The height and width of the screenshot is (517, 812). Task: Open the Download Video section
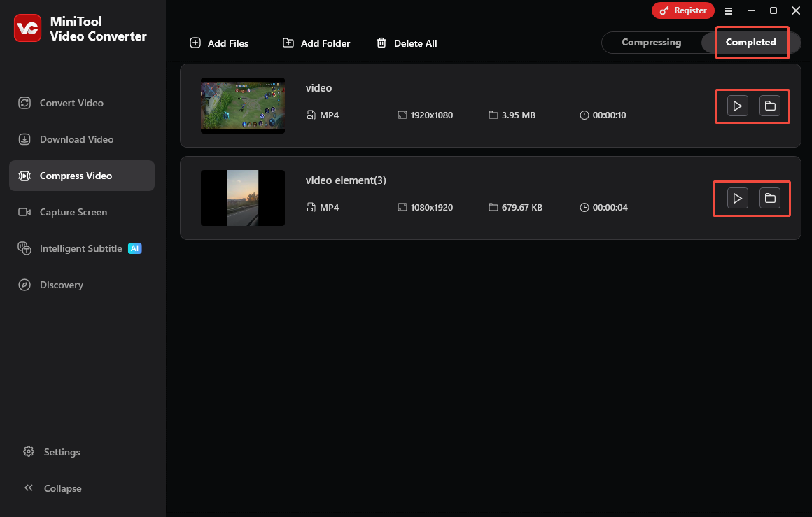click(x=82, y=139)
